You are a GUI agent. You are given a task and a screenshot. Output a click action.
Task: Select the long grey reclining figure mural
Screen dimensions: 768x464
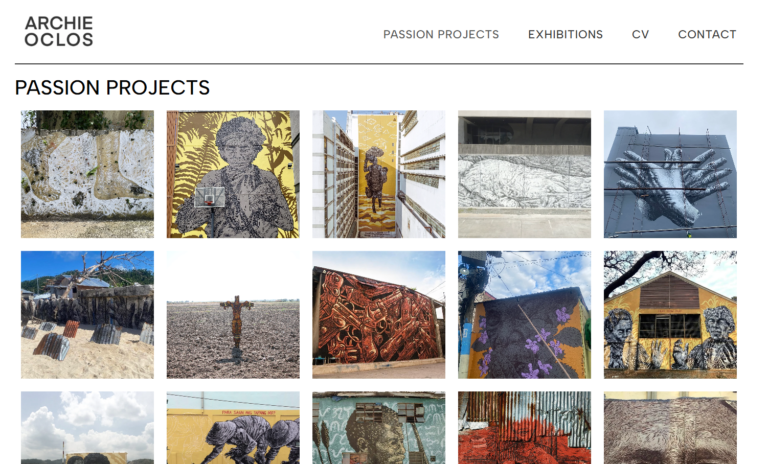525,174
